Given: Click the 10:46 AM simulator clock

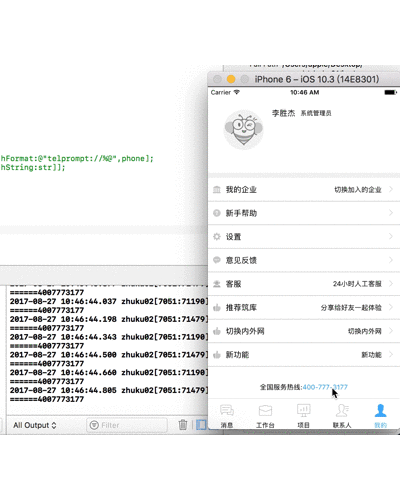Looking at the screenshot, I should click(x=305, y=92).
